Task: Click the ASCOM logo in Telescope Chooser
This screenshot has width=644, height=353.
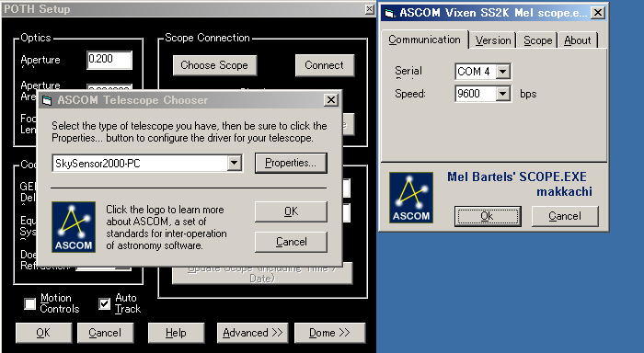Action: [74, 227]
